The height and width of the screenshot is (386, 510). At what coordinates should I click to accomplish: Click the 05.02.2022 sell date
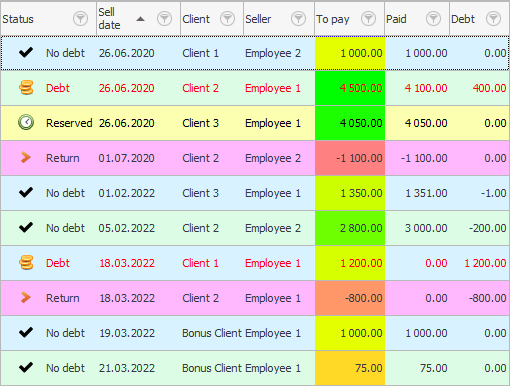[x=126, y=228]
